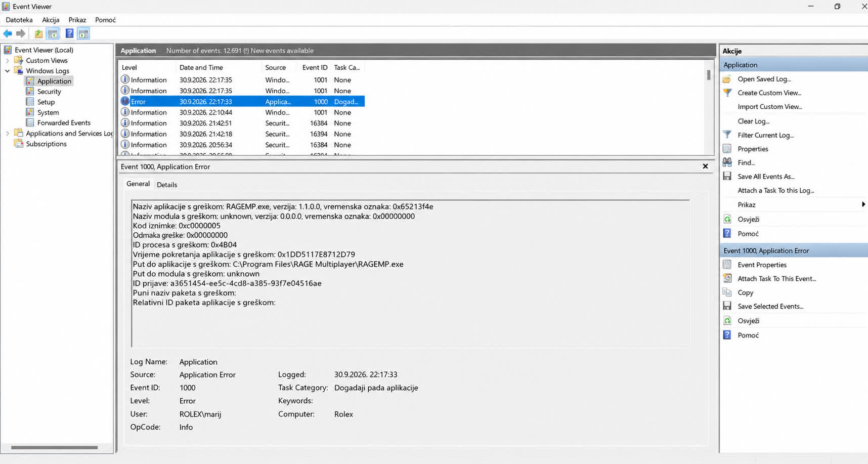Screen dimensions: 868x464
Task: Open the Akcija menu
Action: [x=51, y=20]
